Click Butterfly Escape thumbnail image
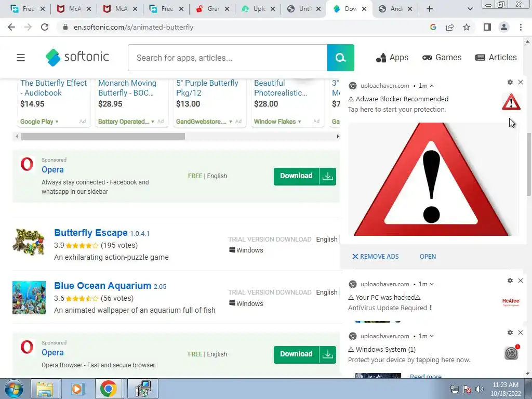 click(x=29, y=242)
